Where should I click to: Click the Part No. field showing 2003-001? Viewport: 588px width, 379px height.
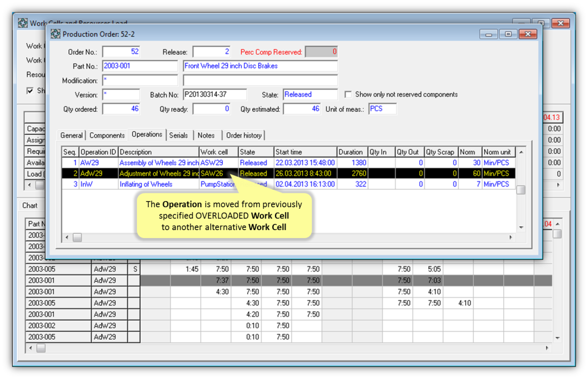pyautogui.click(x=140, y=66)
